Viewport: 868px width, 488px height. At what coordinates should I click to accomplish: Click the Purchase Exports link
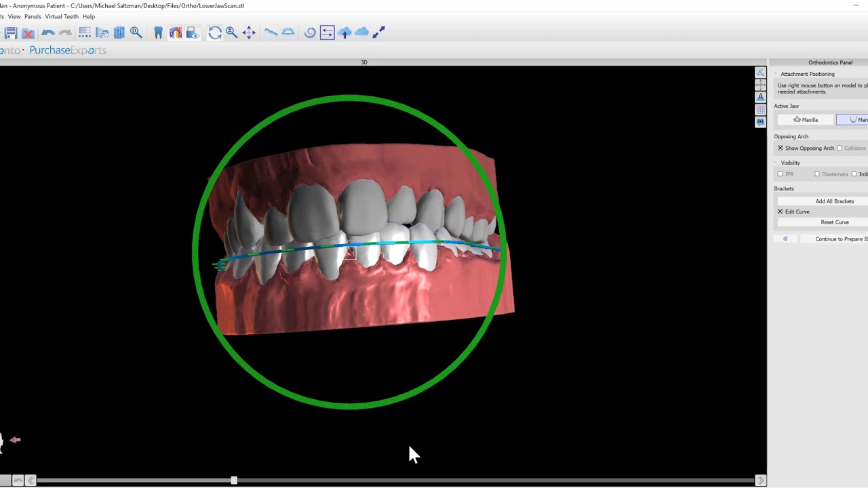click(68, 50)
